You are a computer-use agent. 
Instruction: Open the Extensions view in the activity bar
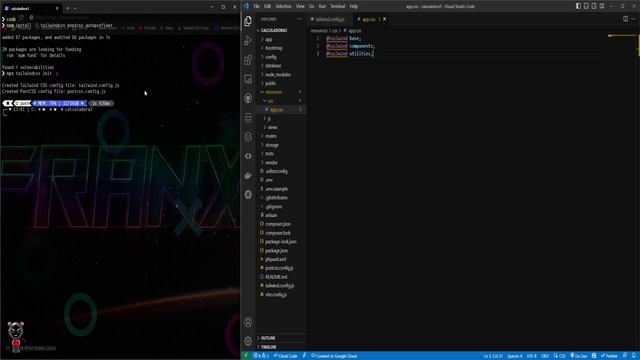point(248,60)
